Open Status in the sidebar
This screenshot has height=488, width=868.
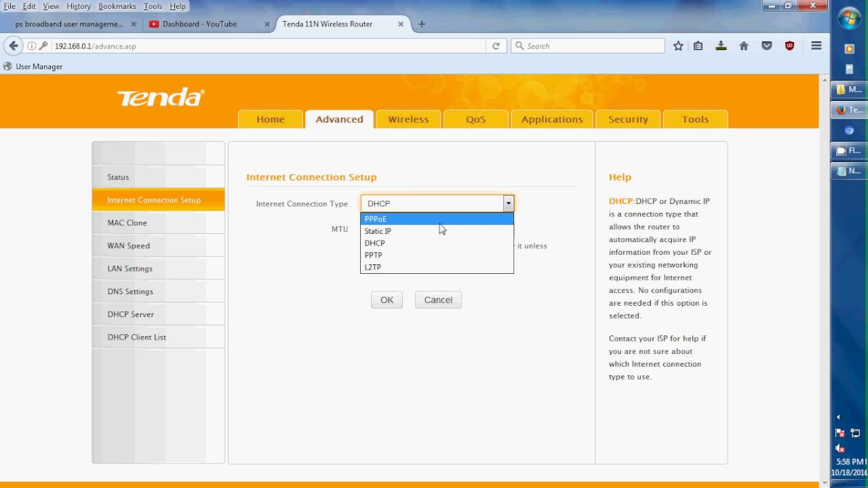(x=158, y=177)
